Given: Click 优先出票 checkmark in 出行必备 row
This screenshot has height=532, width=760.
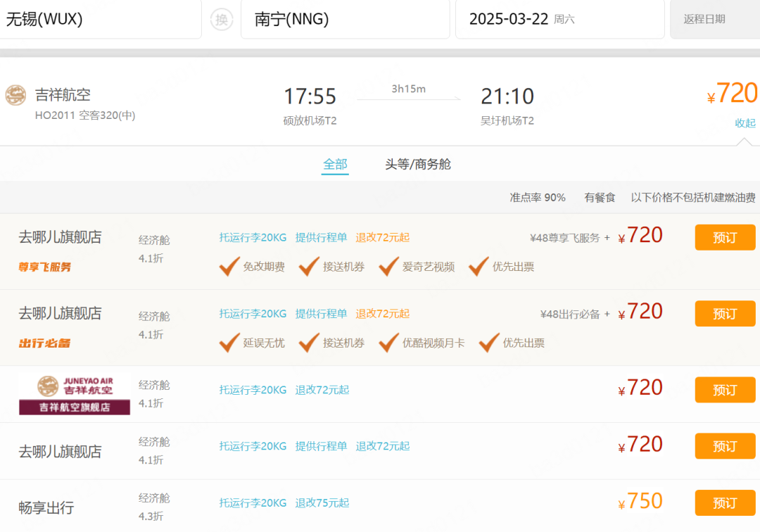Looking at the screenshot, I should pyautogui.click(x=489, y=343).
